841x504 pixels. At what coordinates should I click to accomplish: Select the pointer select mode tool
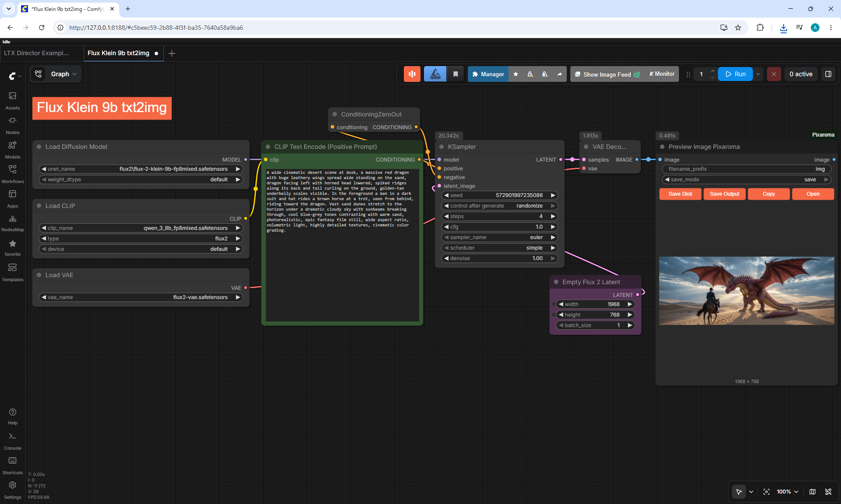coord(739,492)
